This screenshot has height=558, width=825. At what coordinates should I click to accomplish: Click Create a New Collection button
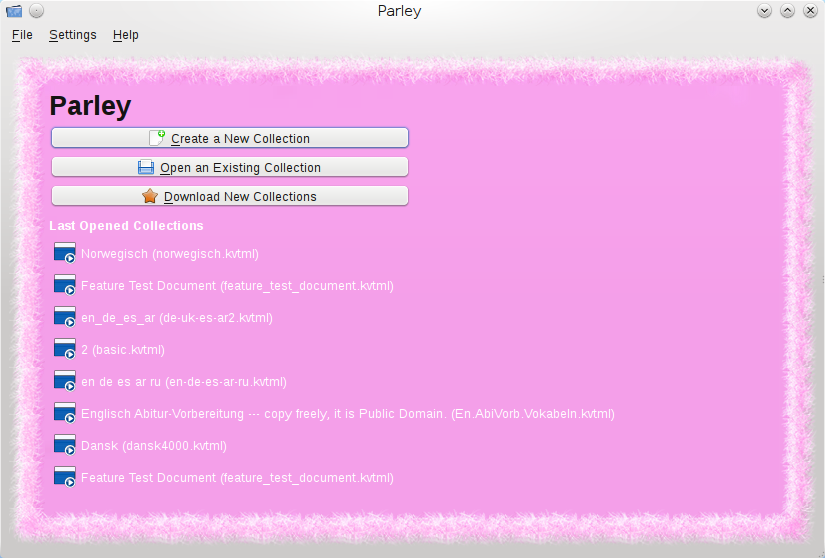point(230,138)
